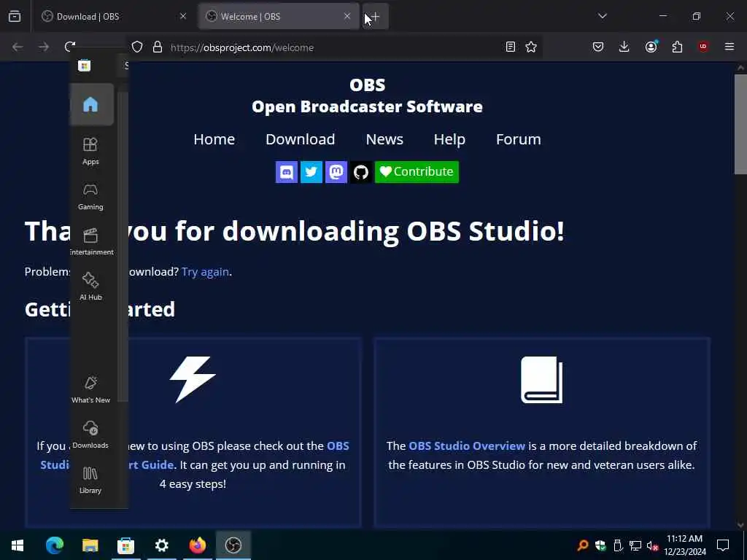The height and width of the screenshot is (560, 747).
Task: Switch to Firefox on the taskbar
Action: click(x=197, y=545)
